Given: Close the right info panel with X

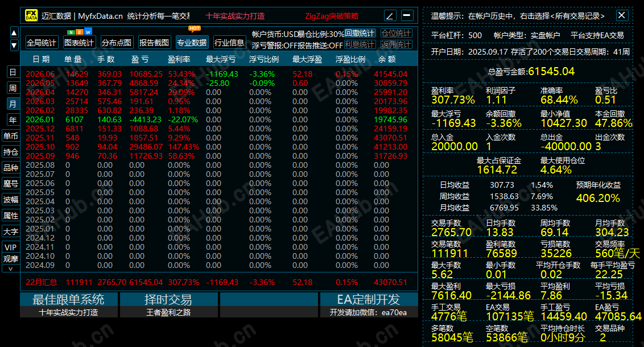Looking at the screenshot, I should point(622,15).
